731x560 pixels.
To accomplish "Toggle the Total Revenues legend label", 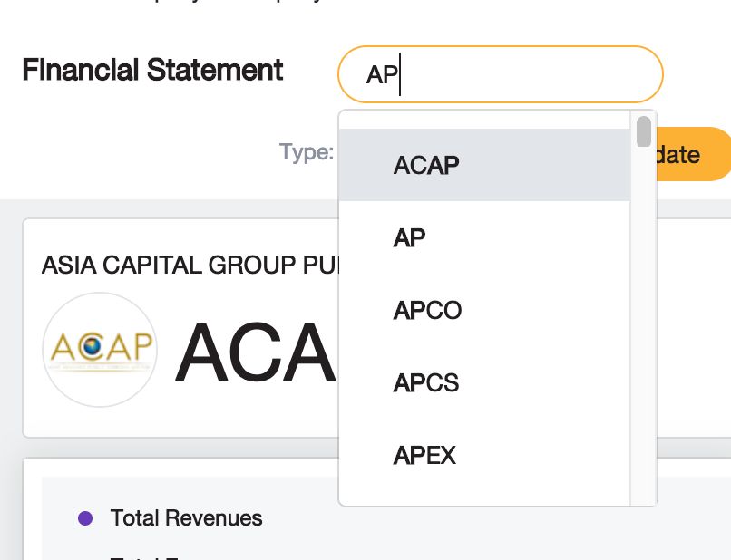I will (x=186, y=518).
